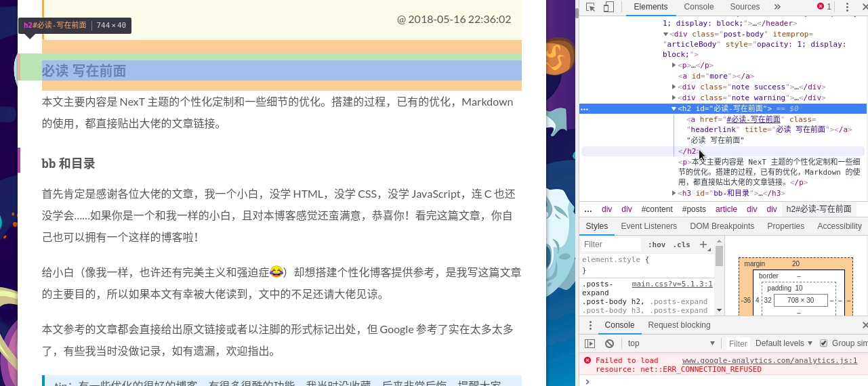Click the element.style rule block
Screen dimensions: 868x386
pyautogui.click(x=647, y=265)
